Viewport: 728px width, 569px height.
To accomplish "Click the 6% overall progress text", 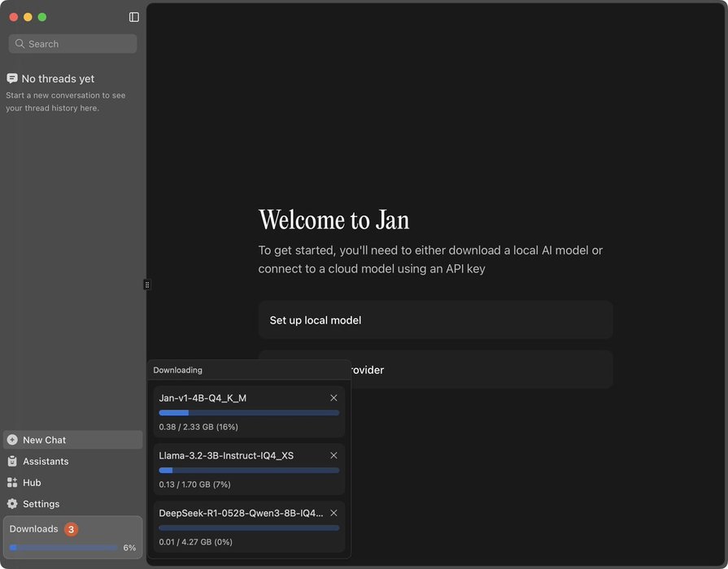I will [129, 548].
